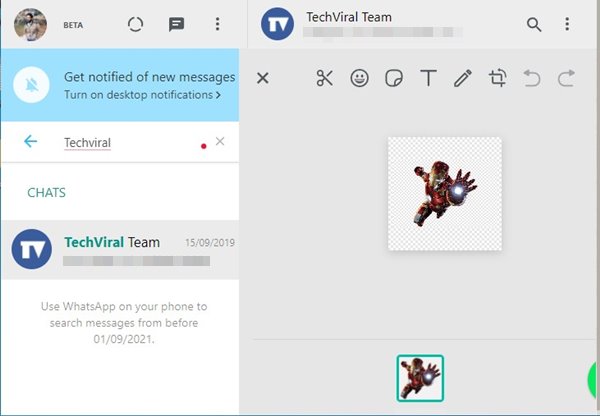Screen dimensions: 600x416
Task: Select the crop and rotate tool
Action: tap(497, 78)
